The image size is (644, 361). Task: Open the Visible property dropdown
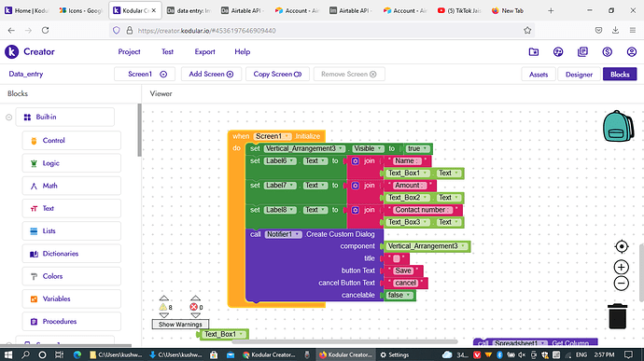[x=368, y=148]
